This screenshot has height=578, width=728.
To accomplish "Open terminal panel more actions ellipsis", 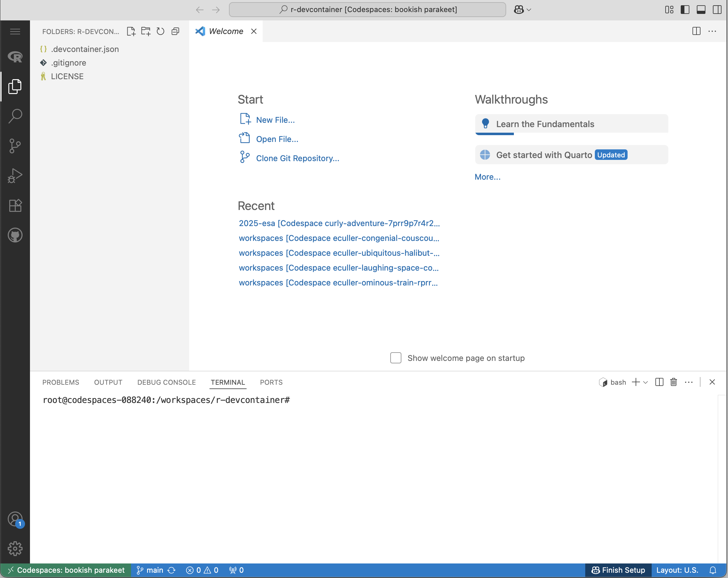I will 689,382.
